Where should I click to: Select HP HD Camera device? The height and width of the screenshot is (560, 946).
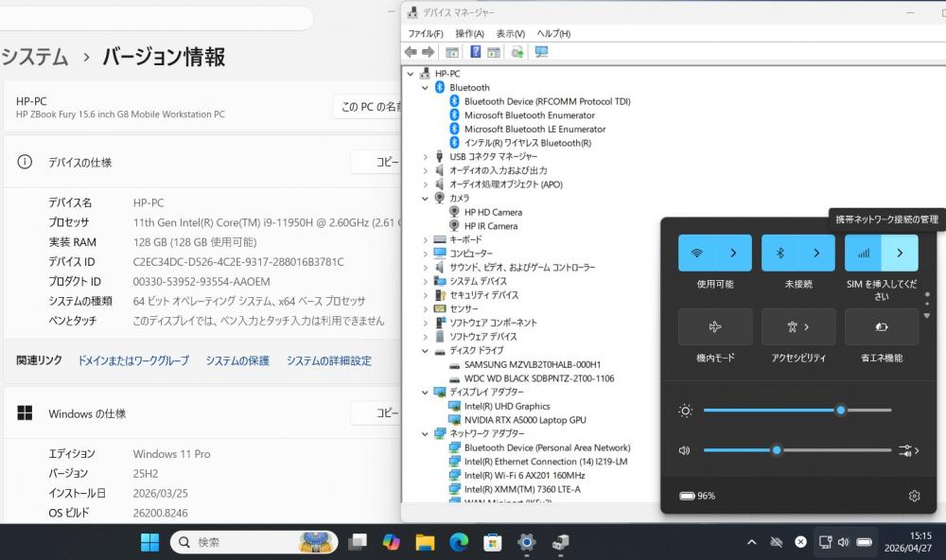click(x=493, y=213)
